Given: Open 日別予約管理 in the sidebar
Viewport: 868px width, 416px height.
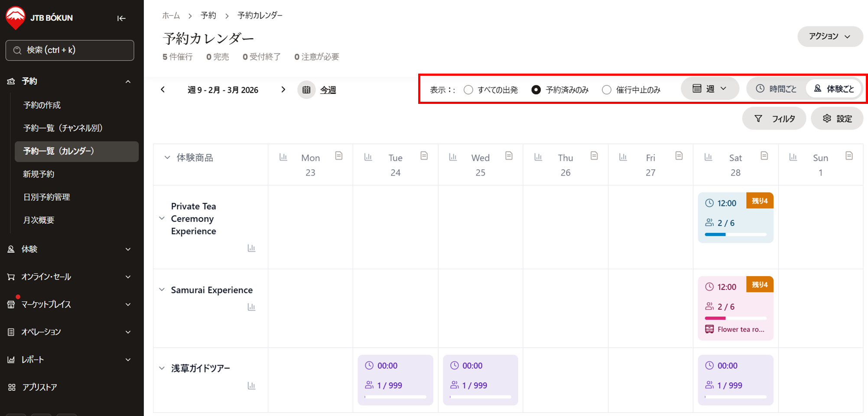Looking at the screenshot, I should point(46,197).
